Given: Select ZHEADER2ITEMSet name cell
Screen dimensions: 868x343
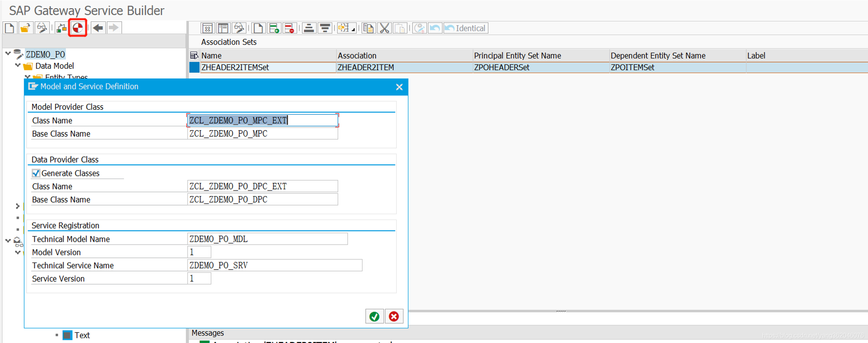Looking at the screenshot, I should (268, 68).
